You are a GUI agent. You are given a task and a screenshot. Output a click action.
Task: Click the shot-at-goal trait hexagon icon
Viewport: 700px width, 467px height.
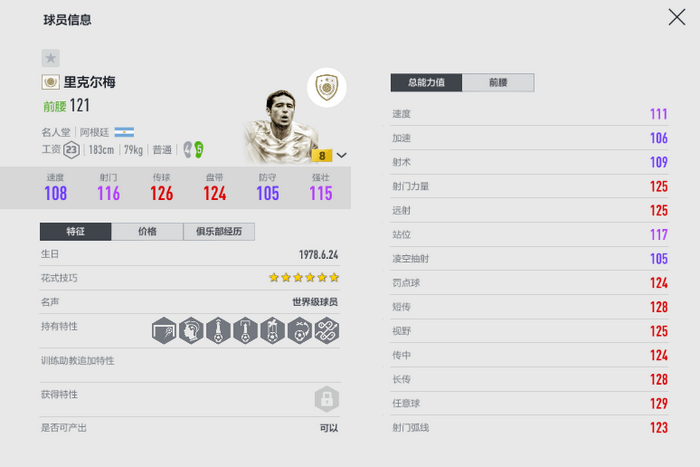245,331
